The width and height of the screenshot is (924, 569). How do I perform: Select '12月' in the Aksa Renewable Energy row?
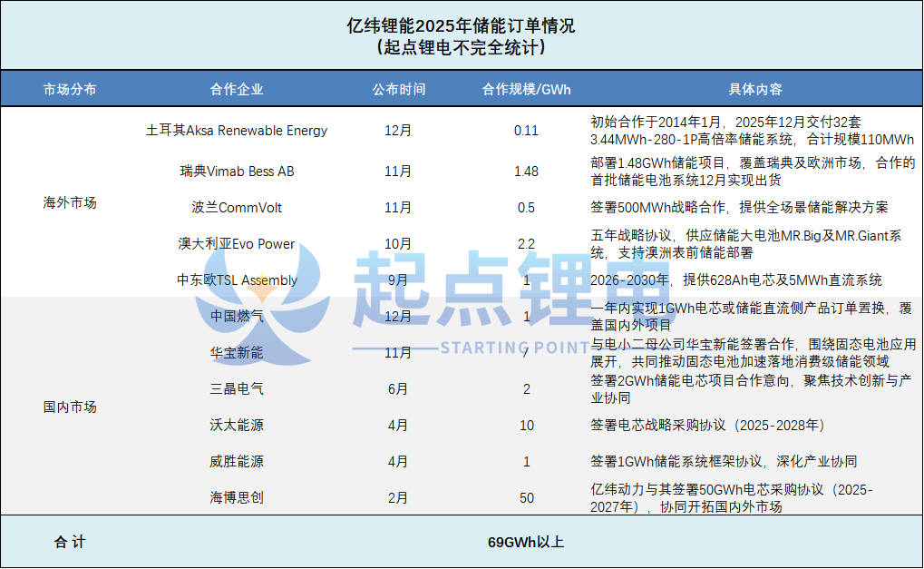coord(398,131)
